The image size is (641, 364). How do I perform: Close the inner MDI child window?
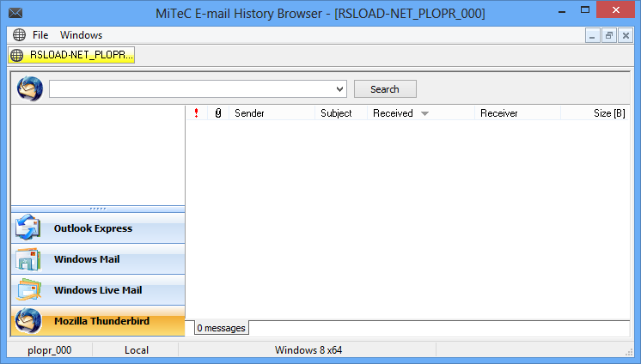click(626, 35)
